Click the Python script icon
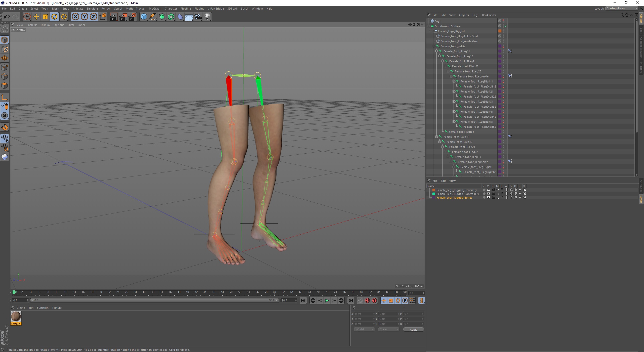644x352 pixels. tap(5, 157)
